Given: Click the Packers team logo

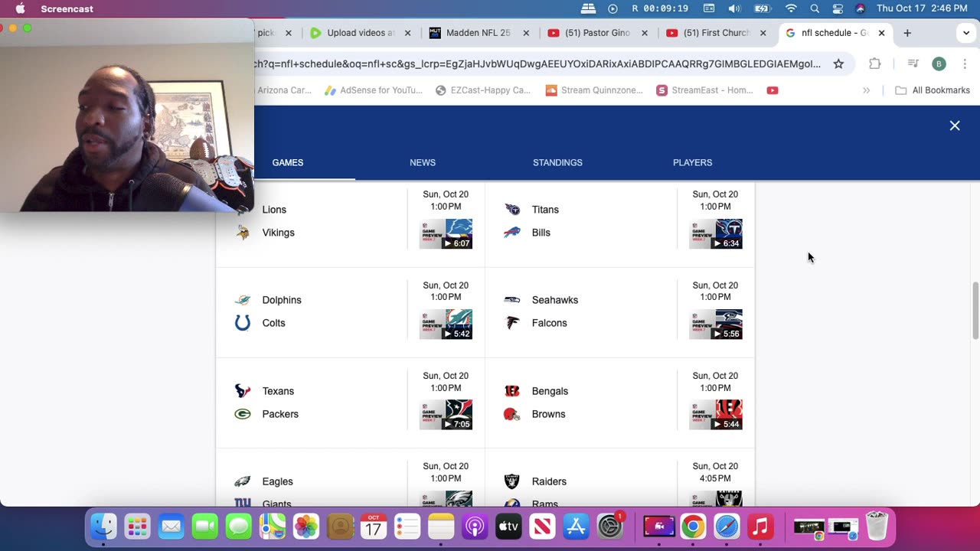Looking at the screenshot, I should click(243, 414).
